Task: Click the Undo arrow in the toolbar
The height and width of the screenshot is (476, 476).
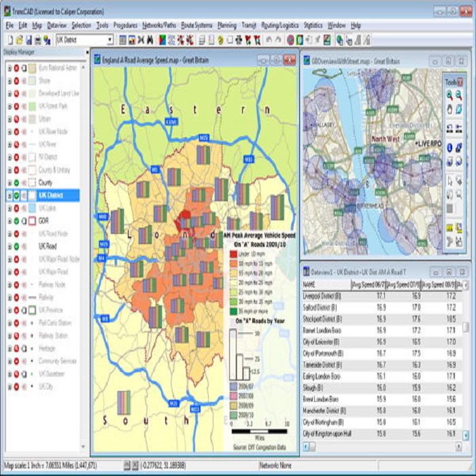Action: [x=269, y=40]
